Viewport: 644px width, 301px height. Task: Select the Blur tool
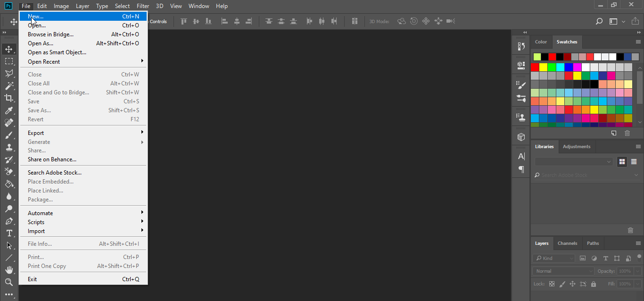(x=9, y=196)
